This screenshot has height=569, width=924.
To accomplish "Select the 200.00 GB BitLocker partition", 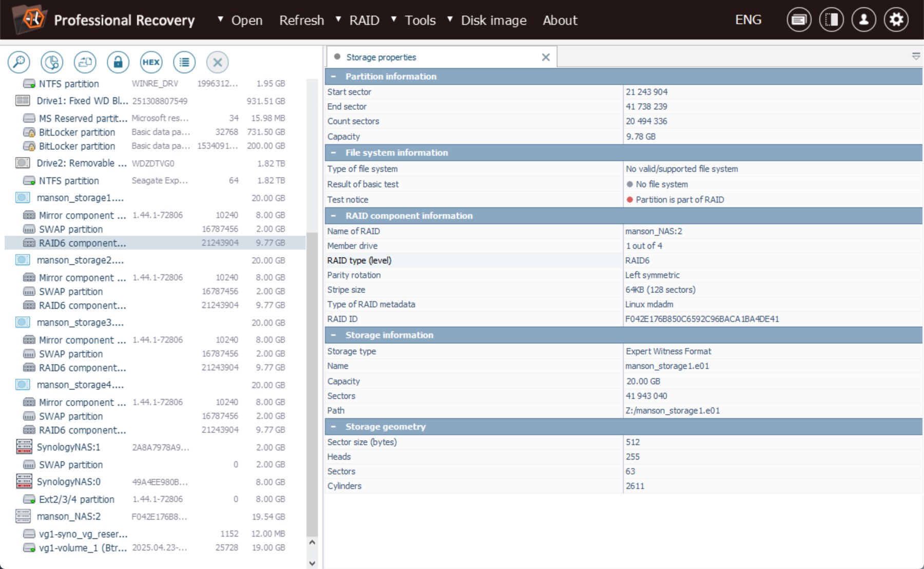I will [x=155, y=146].
